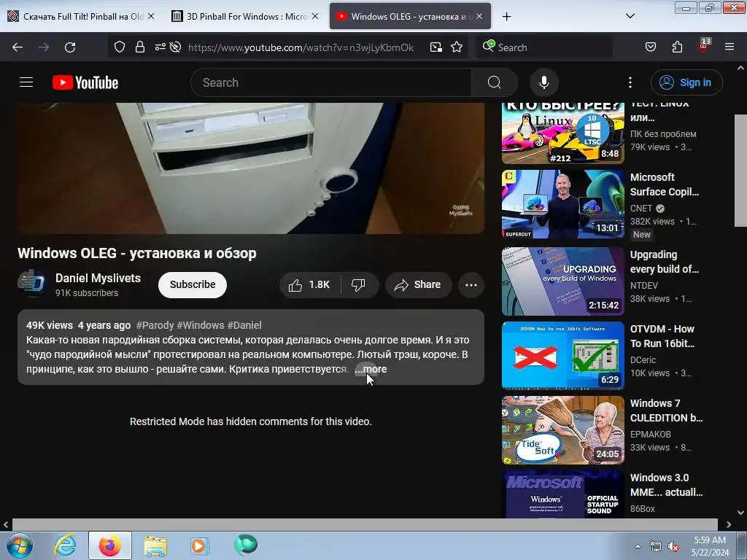Click the #Parody hashtag link
747x560 pixels.
[x=155, y=325]
